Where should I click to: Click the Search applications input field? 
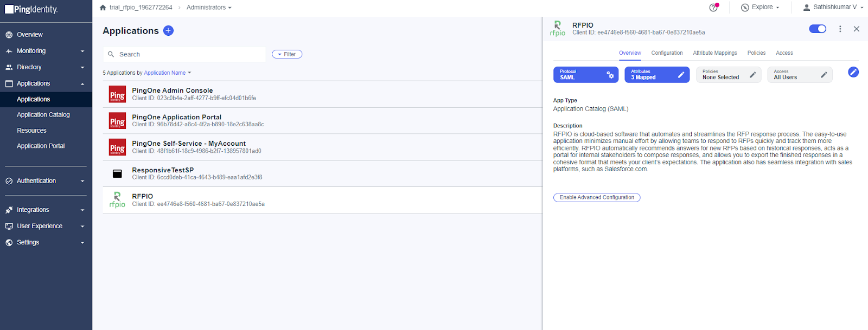pyautogui.click(x=184, y=54)
